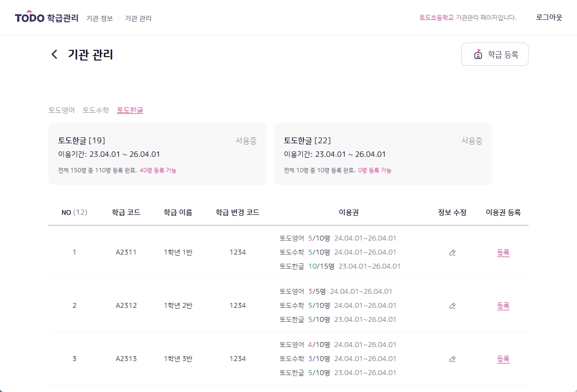Click the TODO 학급관리 logo
This screenshot has width=577, height=392.
[47, 18]
